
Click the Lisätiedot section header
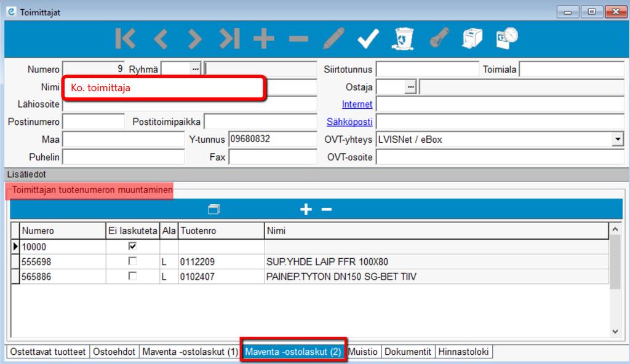[x=317, y=175]
